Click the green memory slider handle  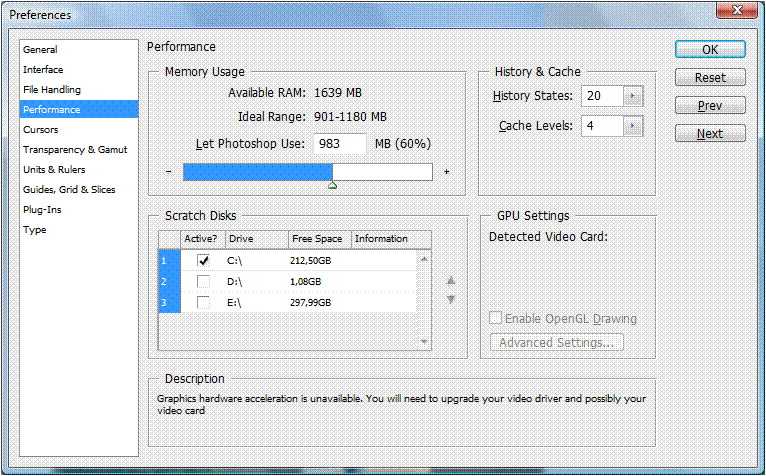[x=332, y=185]
